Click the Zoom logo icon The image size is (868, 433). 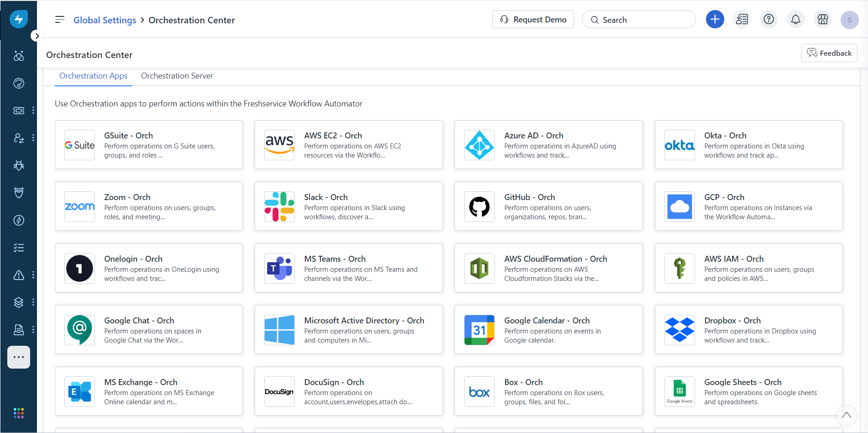point(79,206)
